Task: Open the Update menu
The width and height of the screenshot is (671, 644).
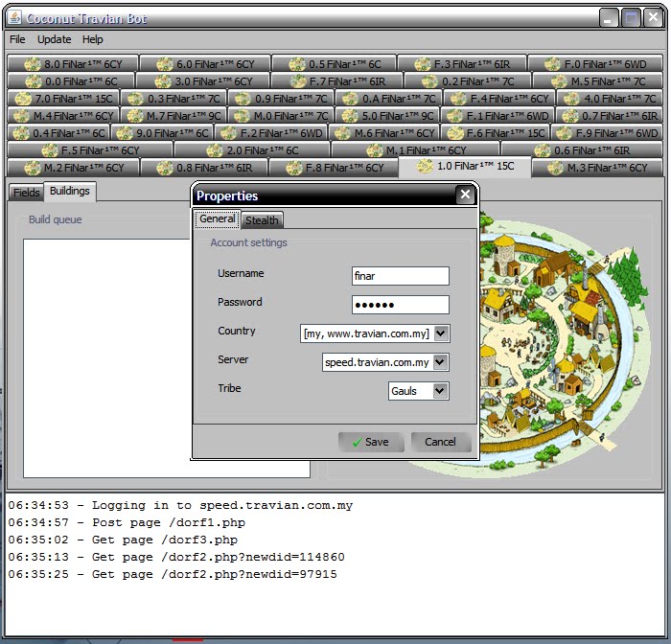Action: pyautogui.click(x=55, y=39)
